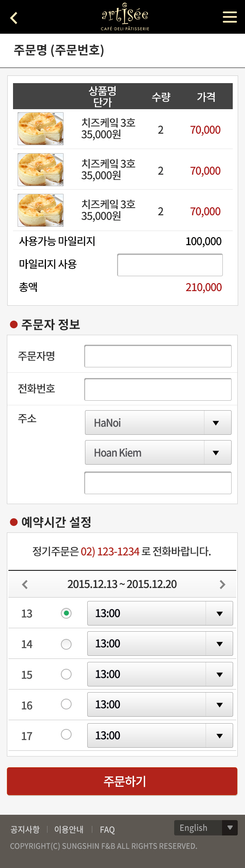Image resolution: width=245 pixels, height=868 pixels.
Task: Open time dropdown for day 14
Action: point(160,644)
